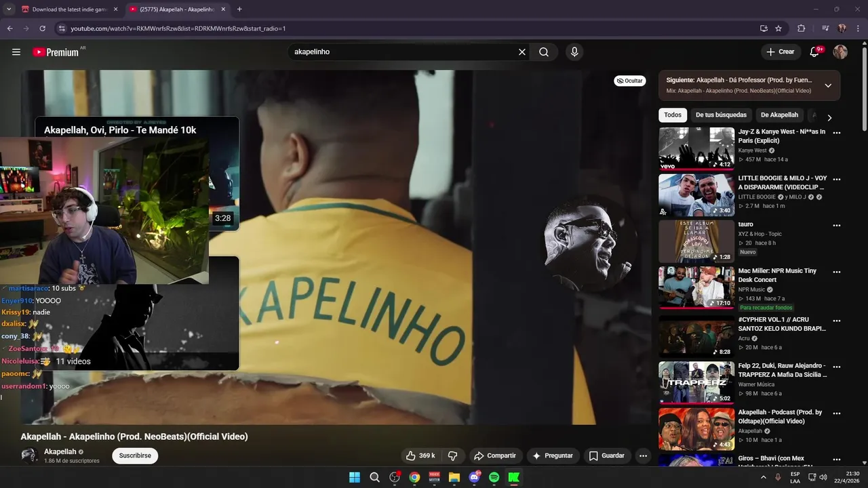Open more actions ellipsis below video
Image resolution: width=868 pixels, height=488 pixels.
643,455
